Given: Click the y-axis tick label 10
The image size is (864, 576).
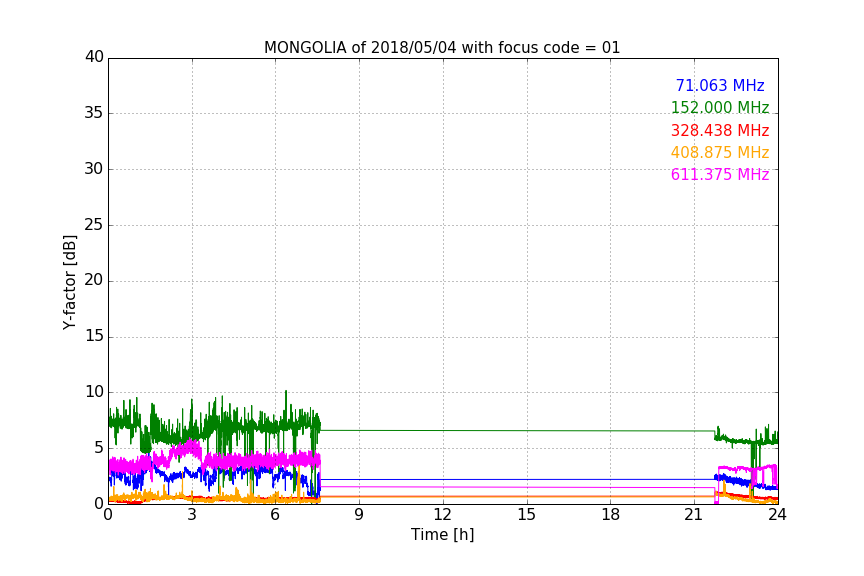Looking at the screenshot, I should click(x=94, y=392).
